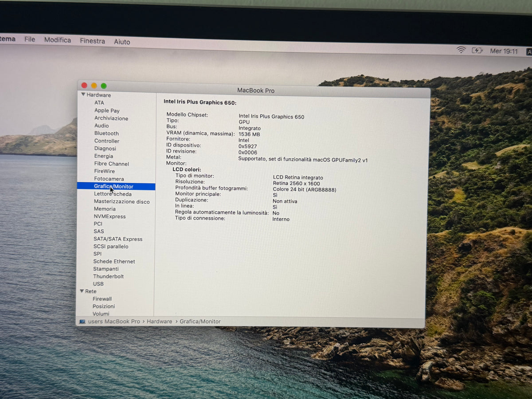Select Posizioni under Rete
This screenshot has height=399, width=532.
[104, 306]
